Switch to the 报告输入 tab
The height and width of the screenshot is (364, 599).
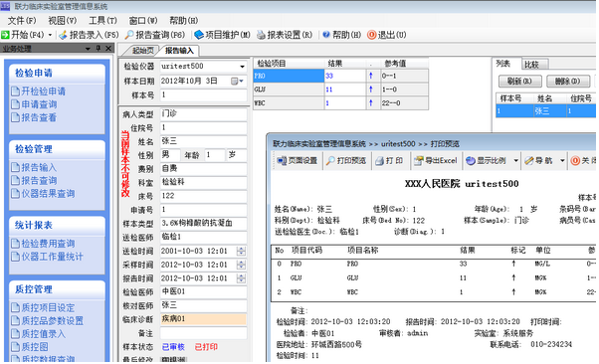tap(179, 51)
